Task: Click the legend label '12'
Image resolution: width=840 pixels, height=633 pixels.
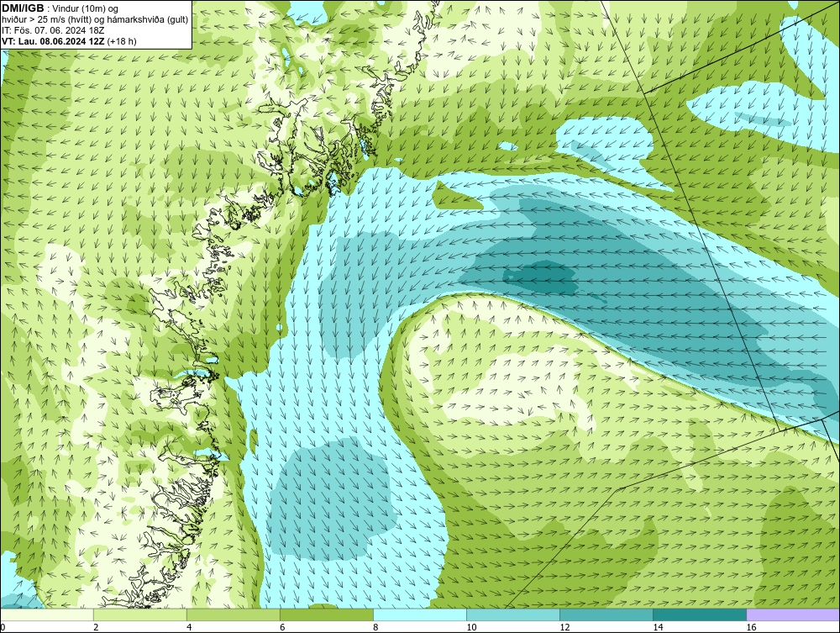Action: (564, 627)
